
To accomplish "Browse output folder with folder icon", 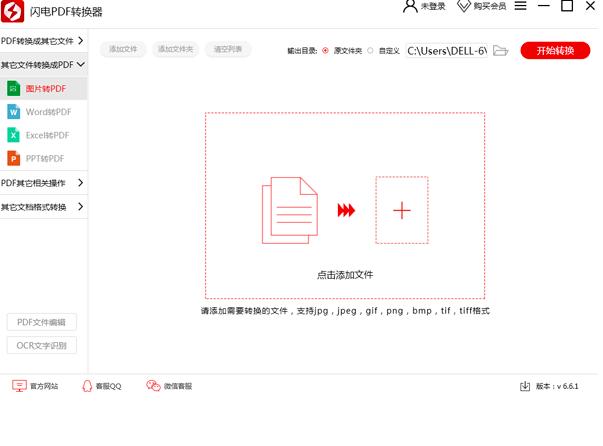I will click(x=500, y=51).
